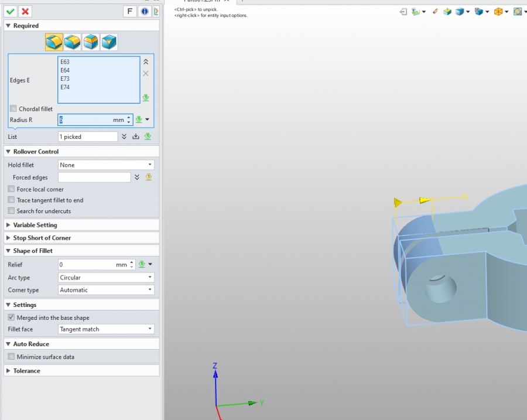Open dropdown beside the blue shaded cube
The image size is (527, 420).
[x=468, y=12]
